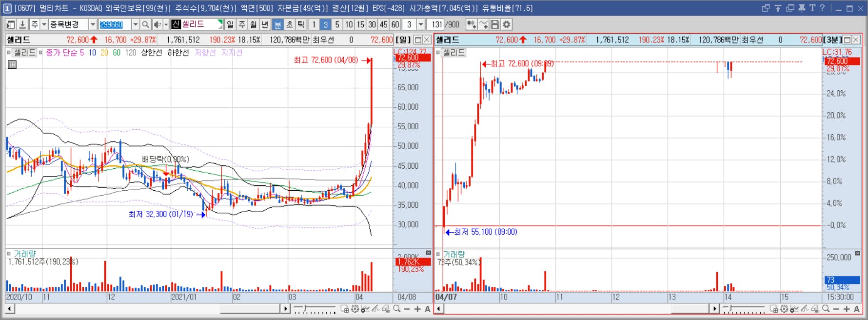Click left arrow of the 3-minute chart scrollbar
Image resolution: width=868 pixels, height=320 pixels.
pyautogui.click(x=439, y=309)
